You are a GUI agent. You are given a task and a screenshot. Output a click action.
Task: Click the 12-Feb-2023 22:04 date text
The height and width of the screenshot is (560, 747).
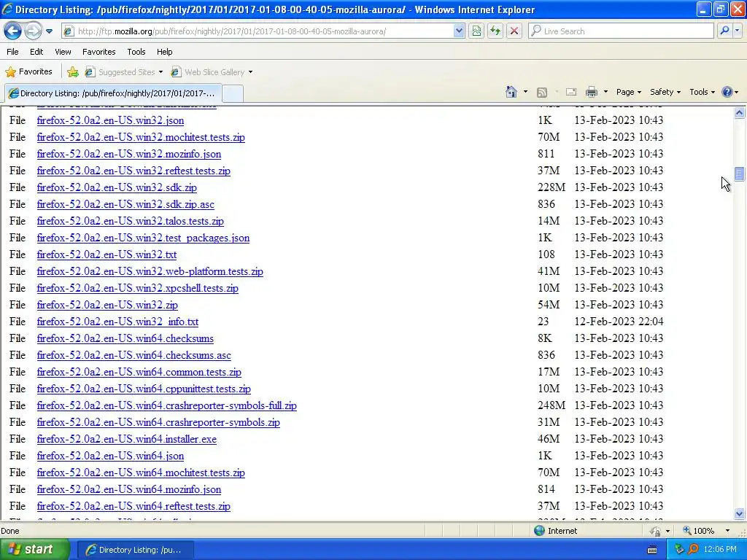tap(619, 322)
